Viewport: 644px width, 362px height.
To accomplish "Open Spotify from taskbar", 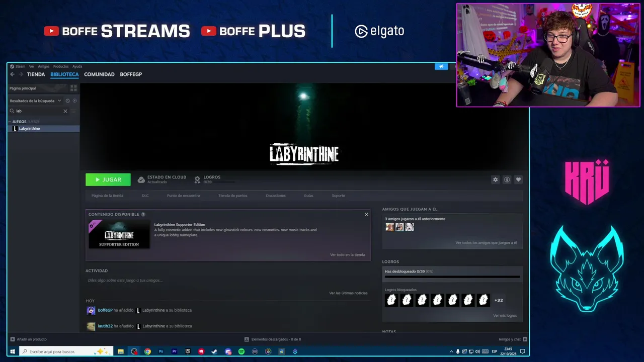I will tap(242, 351).
